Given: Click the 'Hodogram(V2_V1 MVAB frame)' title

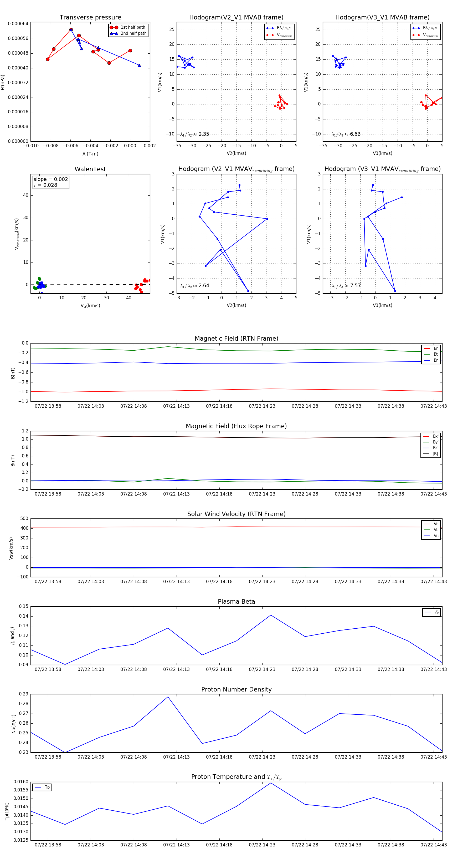Looking at the screenshot, I should 236,18.
